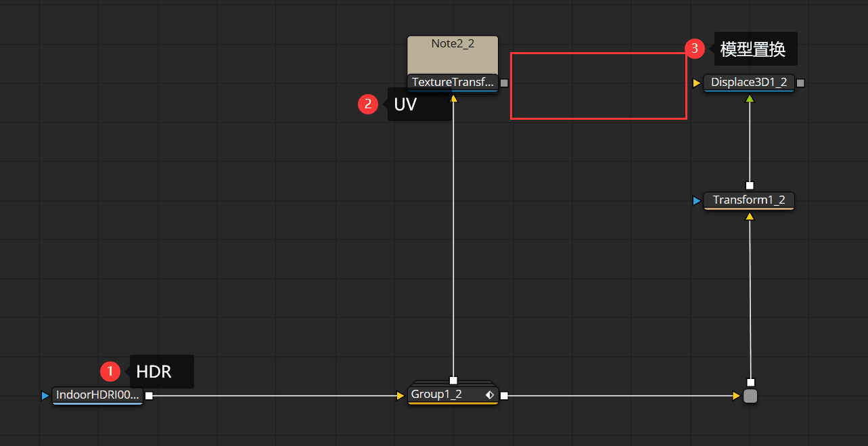Click the white output square above Transform1_2
868x446 pixels.
(749, 185)
